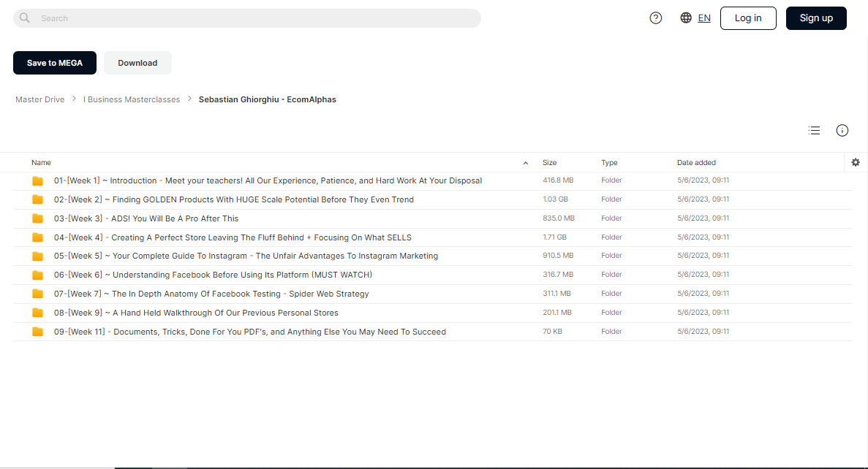Click the Download button
This screenshot has height=469, width=868.
point(137,63)
